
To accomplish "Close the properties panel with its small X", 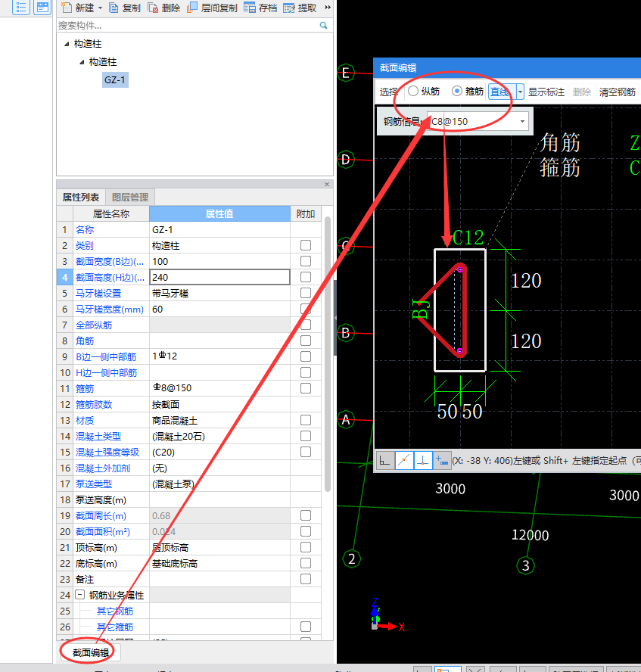I will pos(327,185).
